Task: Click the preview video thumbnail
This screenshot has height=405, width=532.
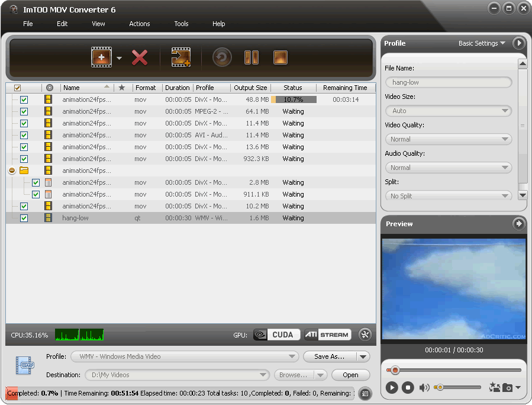Action: pyautogui.click(x=454, y=289)
